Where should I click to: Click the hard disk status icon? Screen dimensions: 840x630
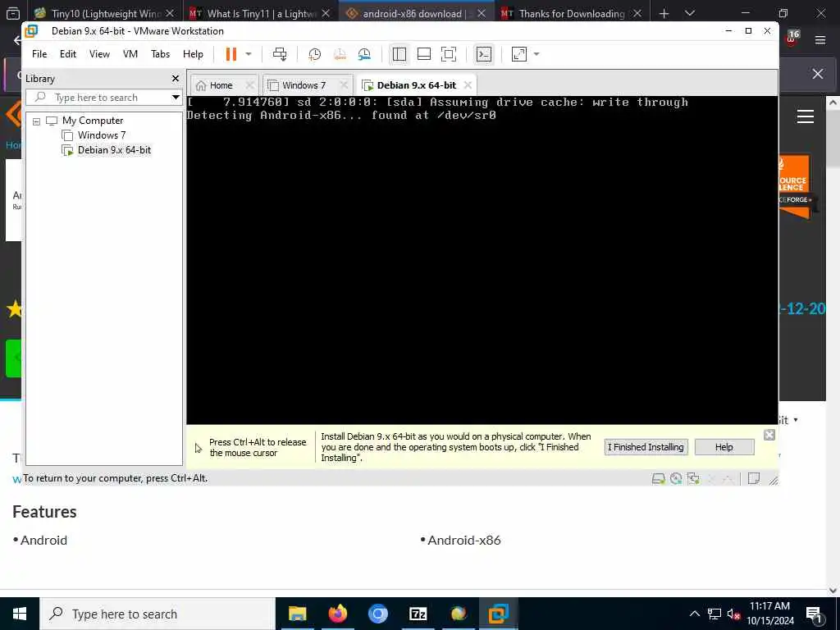click(x=659, y=478)
